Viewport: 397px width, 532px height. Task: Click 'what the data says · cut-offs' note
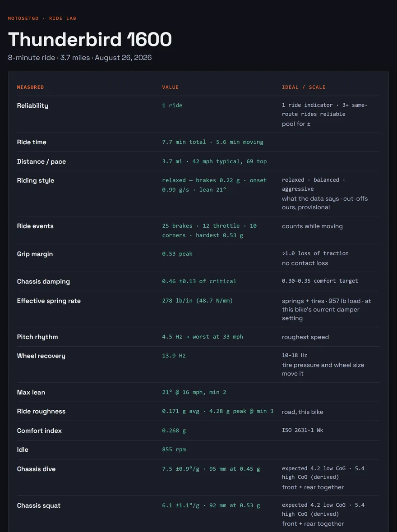(x=325, y=199)
